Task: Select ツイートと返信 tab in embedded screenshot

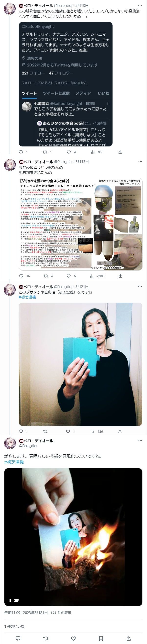Action: click(x=56, y=93)
